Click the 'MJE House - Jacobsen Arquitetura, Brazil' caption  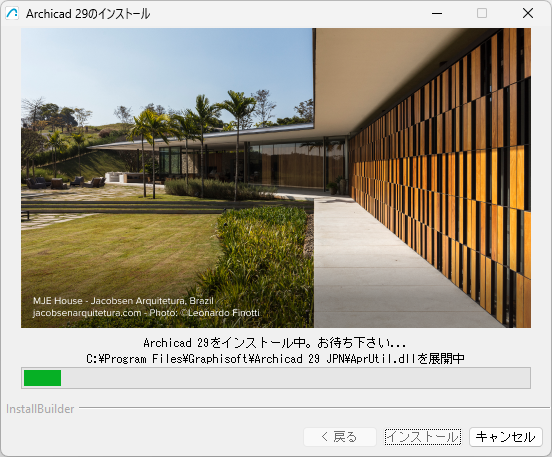coord(123,301)
